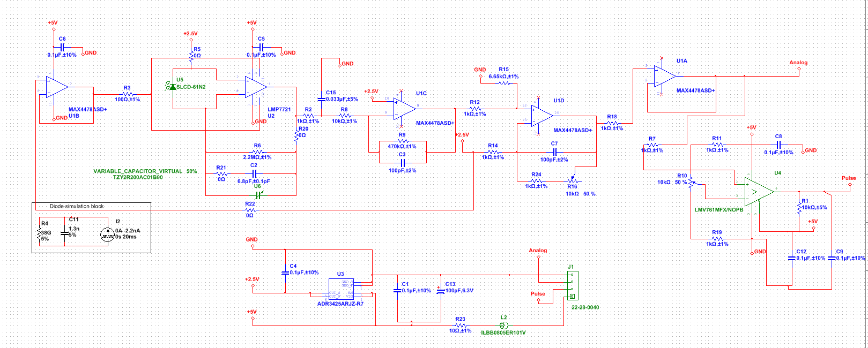
Task: Click the J1 four-pin connector
Action: tap(572, 285)
